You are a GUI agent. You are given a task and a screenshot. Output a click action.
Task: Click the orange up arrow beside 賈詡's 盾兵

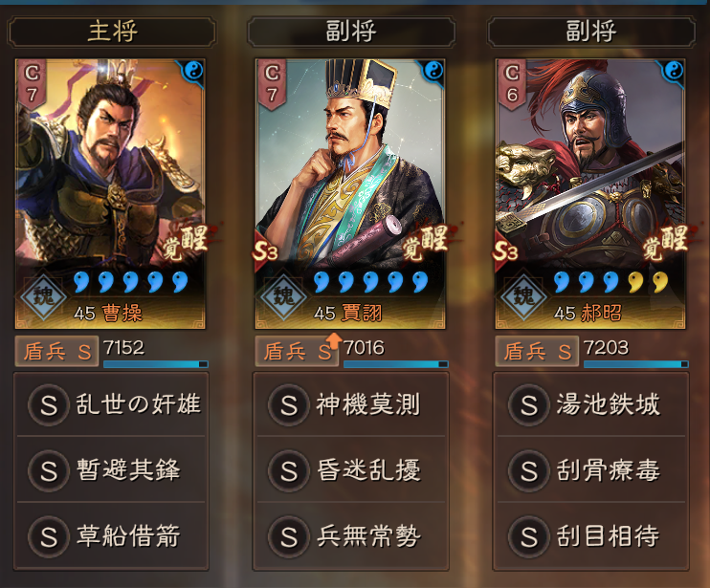click(334, 341)
